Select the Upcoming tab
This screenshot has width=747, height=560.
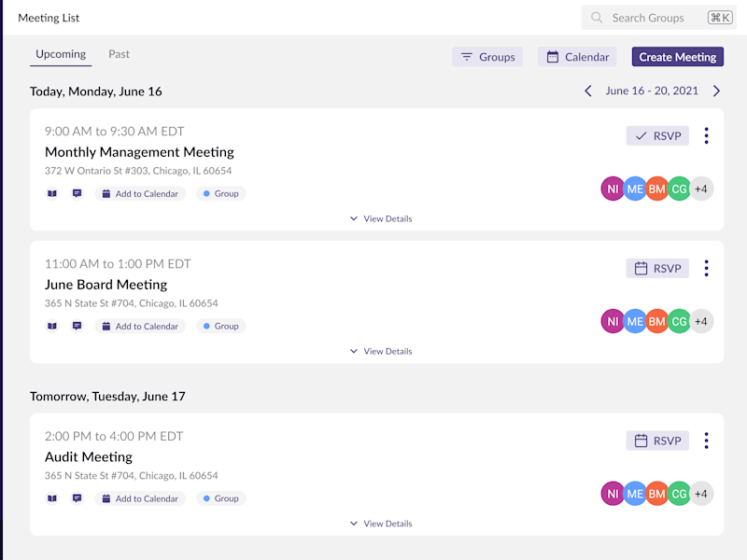point(61,54)
